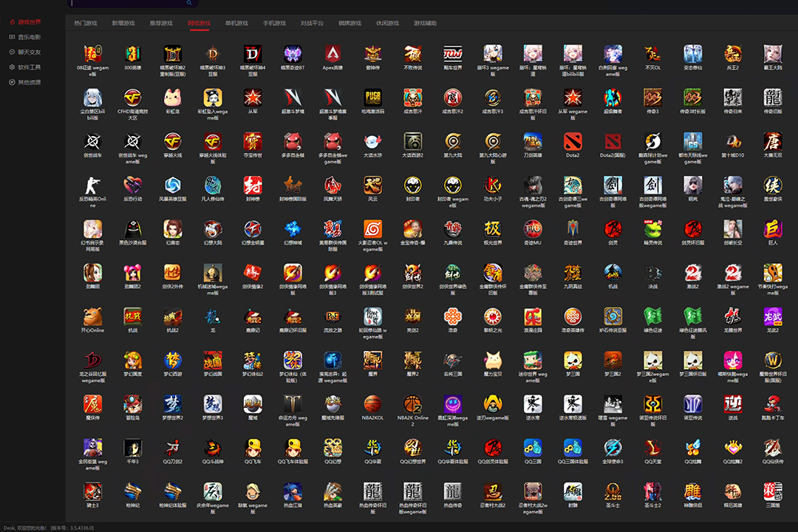Launch the 超级舞者 game icon
The height and width of the screenshot is (532, 798).
click(x=613, y=98)
